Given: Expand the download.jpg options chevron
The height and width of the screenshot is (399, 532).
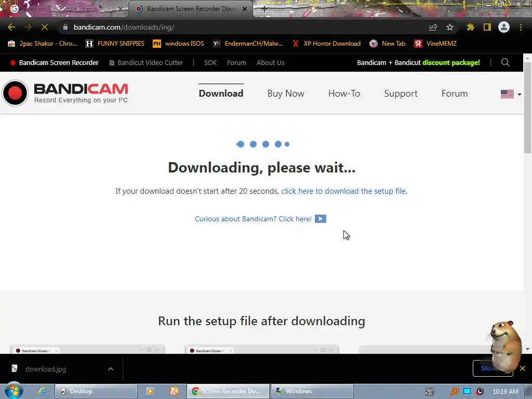Looking at the screenshot, I should 111,369.
